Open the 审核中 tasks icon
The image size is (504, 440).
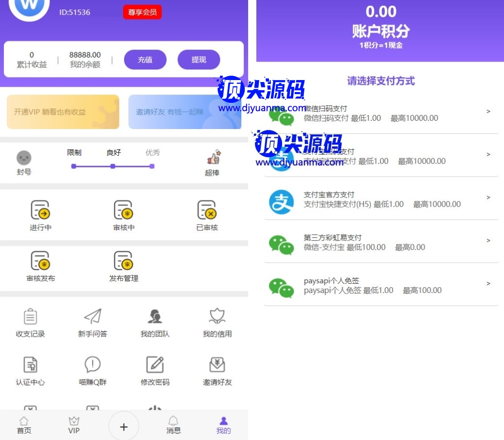point(124,210)
